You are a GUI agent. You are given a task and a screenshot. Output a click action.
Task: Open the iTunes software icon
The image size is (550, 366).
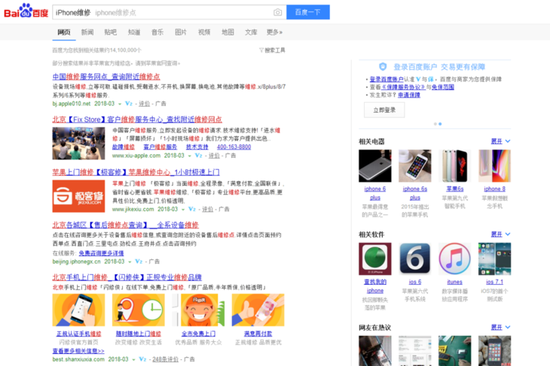(455, 259)
